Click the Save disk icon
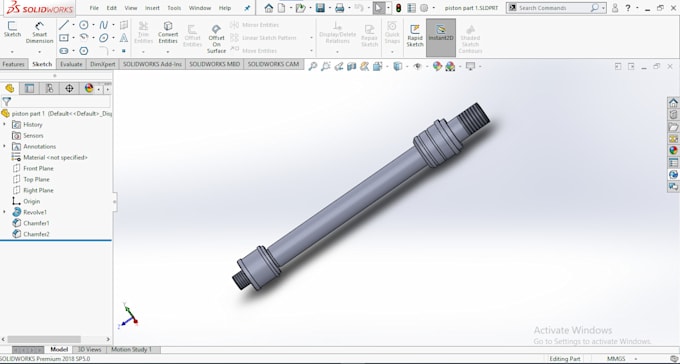680x364 pixels. click(320, 8)
